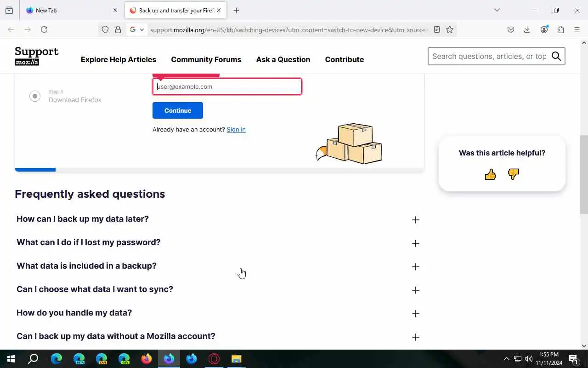
Task: Open the Save to Pocket icon
Action: [511, 29]
